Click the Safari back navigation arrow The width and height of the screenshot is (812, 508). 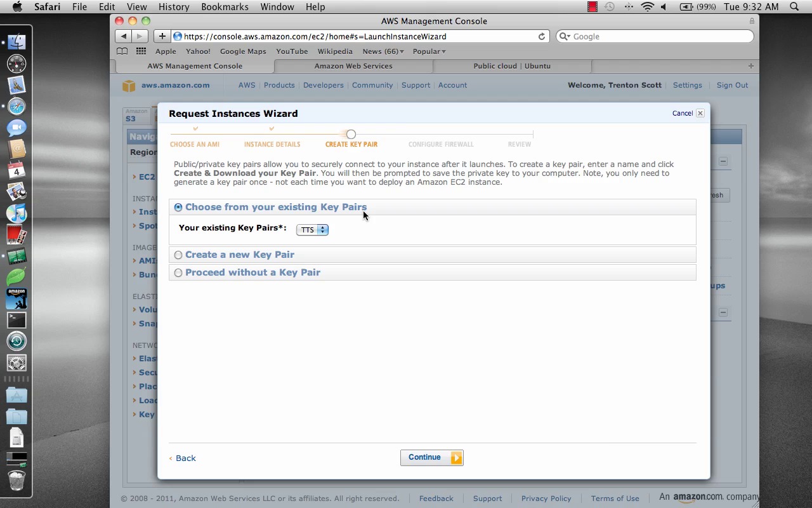click(124, 36)
